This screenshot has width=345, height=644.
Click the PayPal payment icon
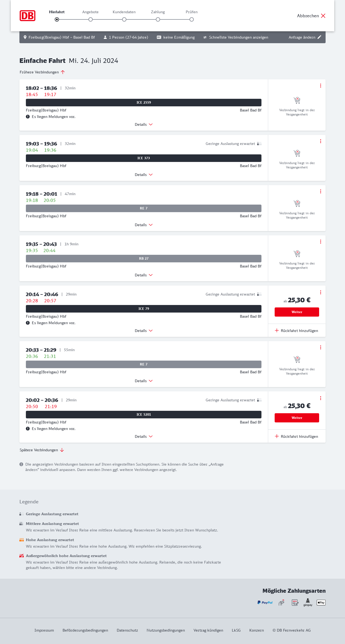tap(265, 602)
